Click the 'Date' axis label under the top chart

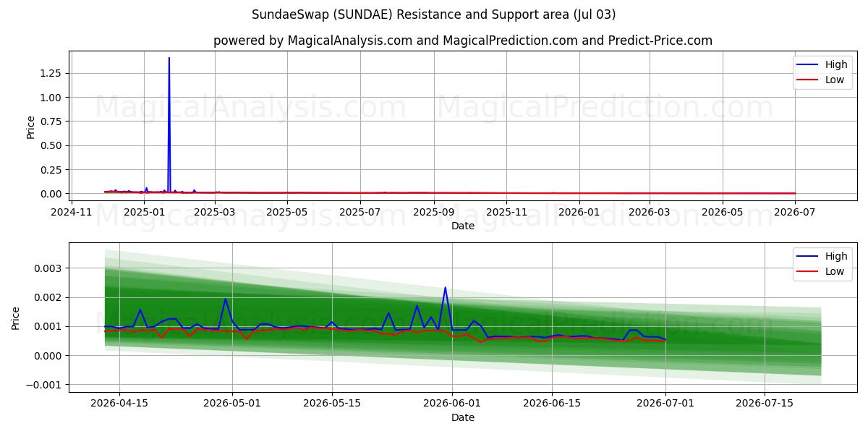tap(463, 226)
